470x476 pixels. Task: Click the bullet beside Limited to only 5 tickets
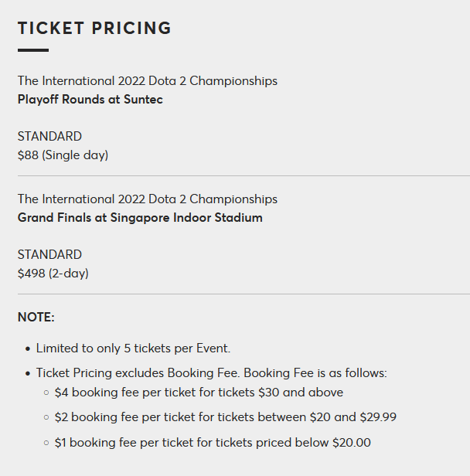coord(28,348)
